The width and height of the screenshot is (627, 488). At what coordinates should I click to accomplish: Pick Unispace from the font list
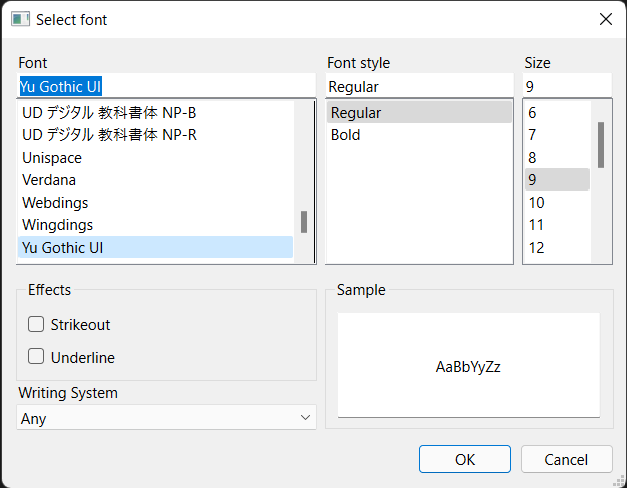(x=52, y=158)
